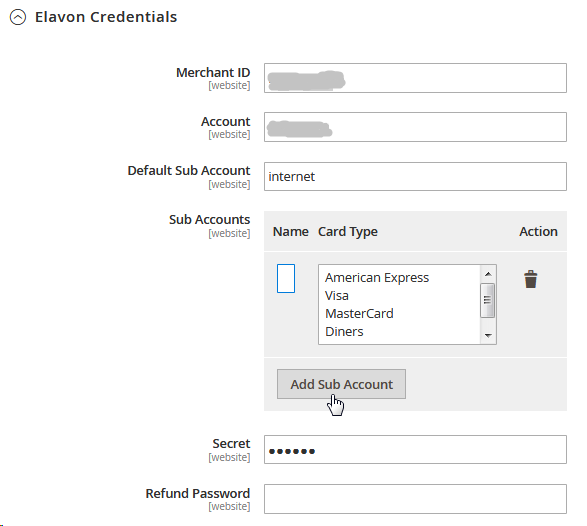Image resolution: width=587 pixels, height=526 pixels.
Task: Click card type list scroll down arrow
Action: pos(488,335)
